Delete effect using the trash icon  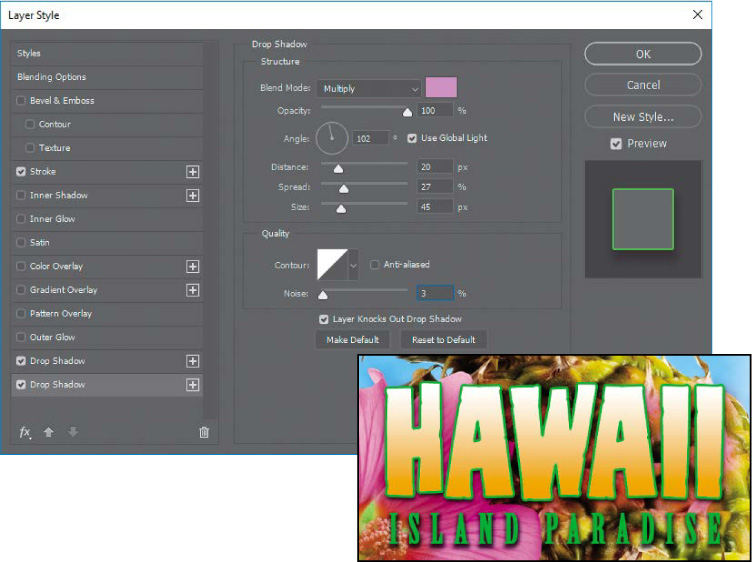click(x=204, y=432)
